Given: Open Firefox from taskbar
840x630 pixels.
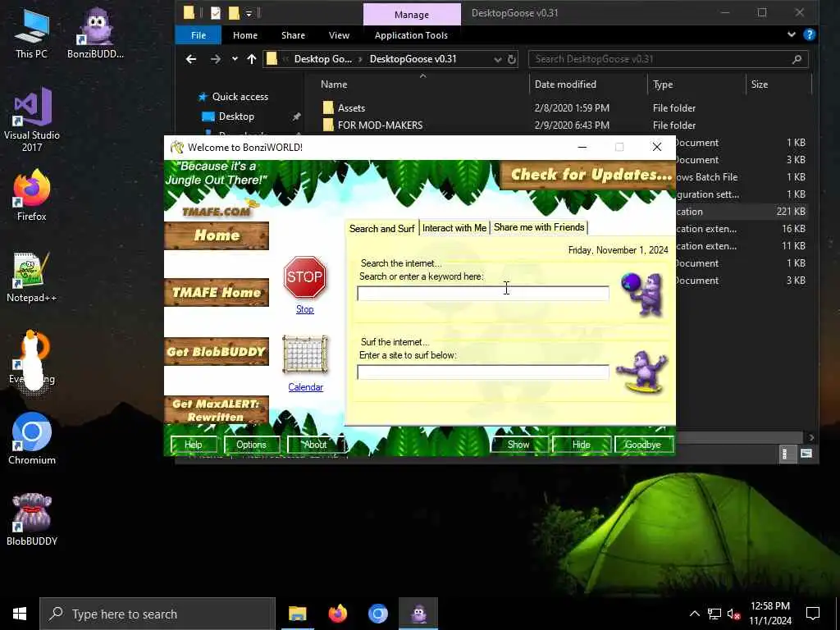Looking at the screenshot, I should point(337,614).
